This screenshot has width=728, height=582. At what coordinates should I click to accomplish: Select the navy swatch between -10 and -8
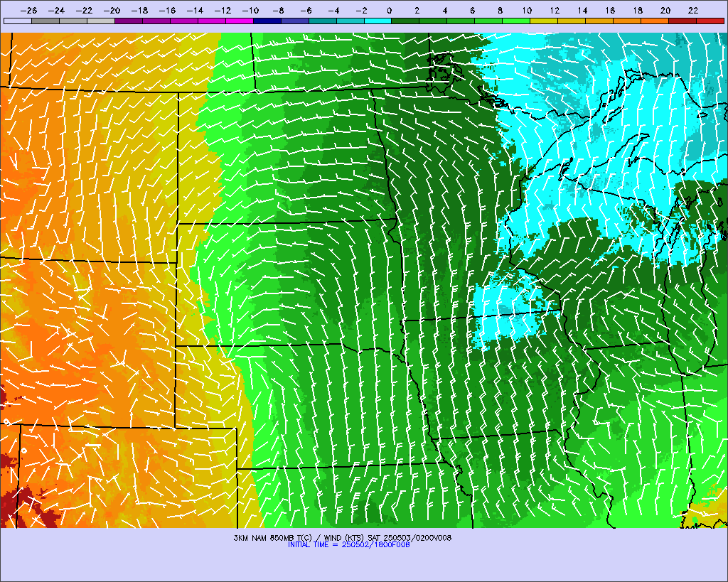tap(267, 21)
